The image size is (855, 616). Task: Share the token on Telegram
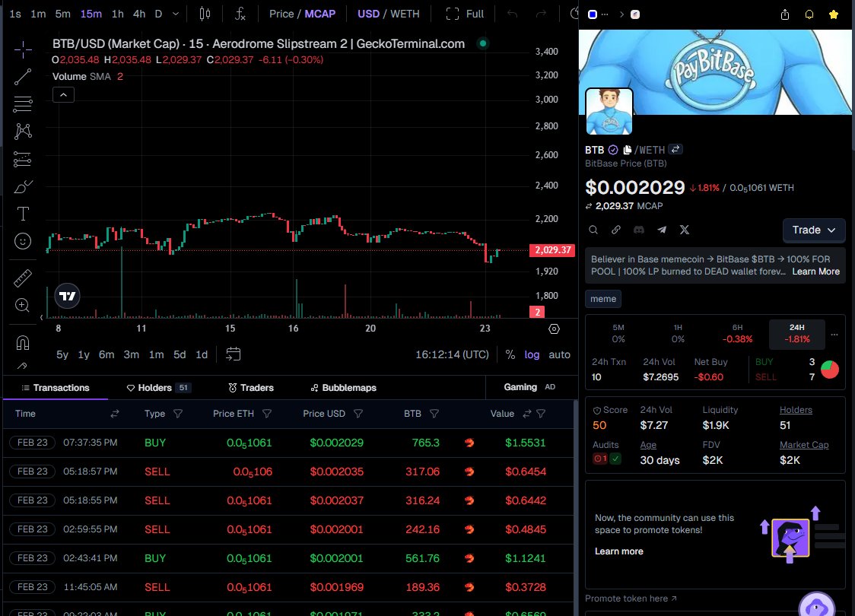tap(661, 230)
